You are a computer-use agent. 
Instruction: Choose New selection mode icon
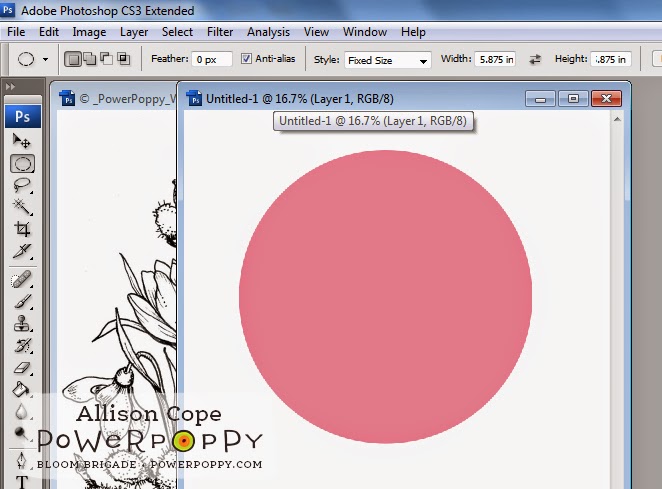[73, 59]
